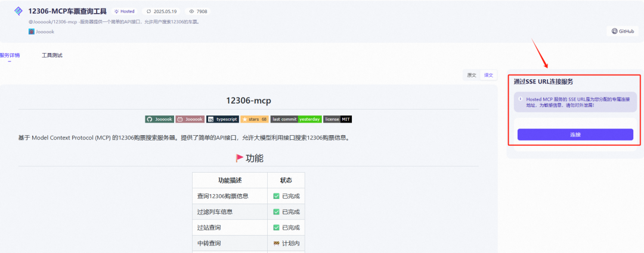Click the red flag icon beside 功能

click(240, 158)
